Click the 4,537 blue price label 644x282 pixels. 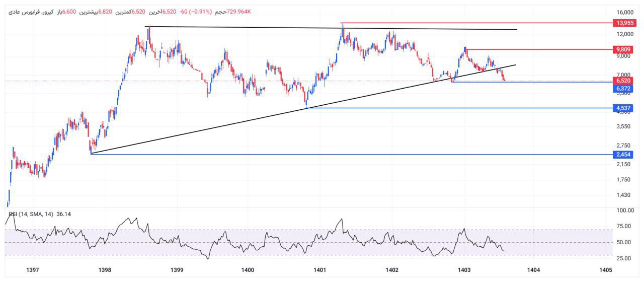point(623,108)
